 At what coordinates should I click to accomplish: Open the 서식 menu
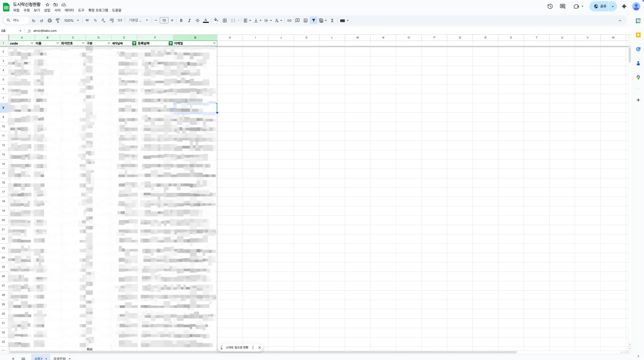pos(57,10)
